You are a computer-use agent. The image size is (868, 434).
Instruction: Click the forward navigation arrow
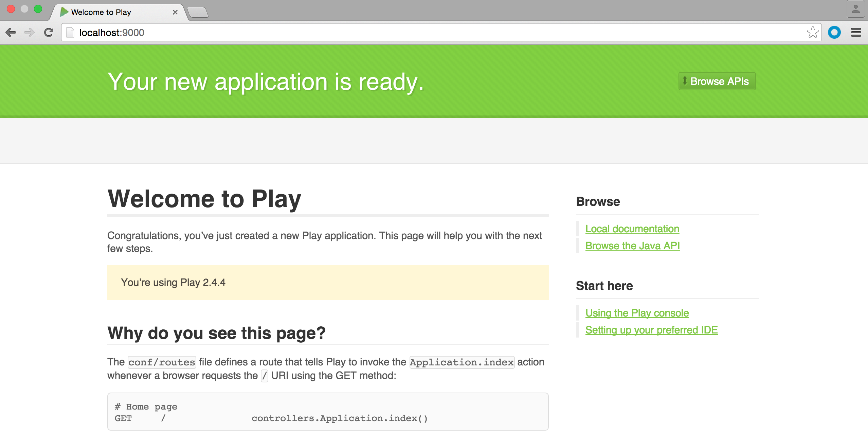pos(30,33)
